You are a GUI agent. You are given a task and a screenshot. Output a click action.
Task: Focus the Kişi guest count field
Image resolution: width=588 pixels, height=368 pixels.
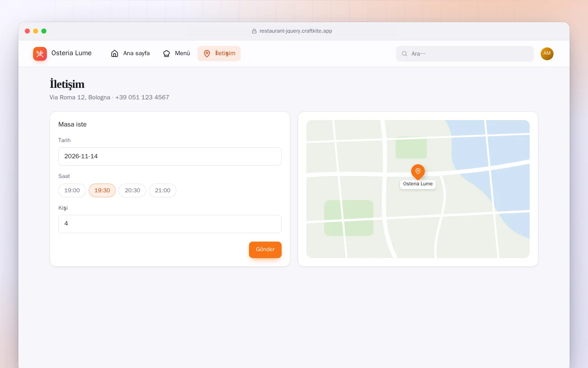[x=170, y=224]
